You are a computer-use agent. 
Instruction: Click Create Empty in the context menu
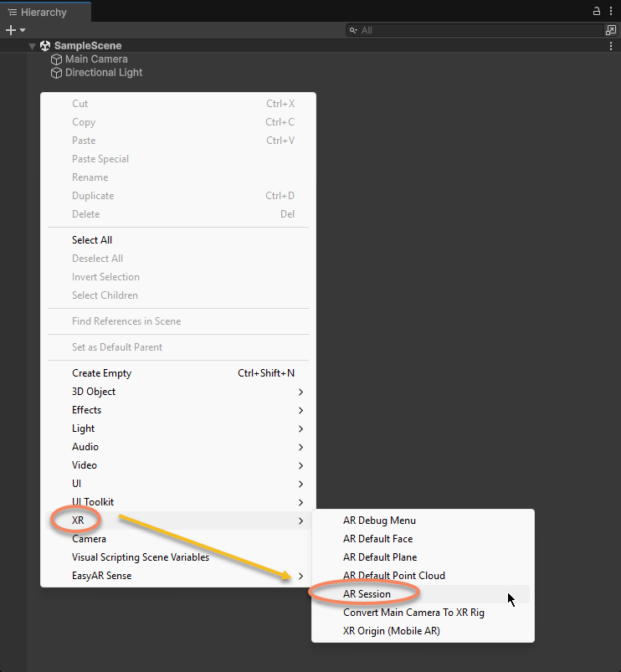point(101,373)
